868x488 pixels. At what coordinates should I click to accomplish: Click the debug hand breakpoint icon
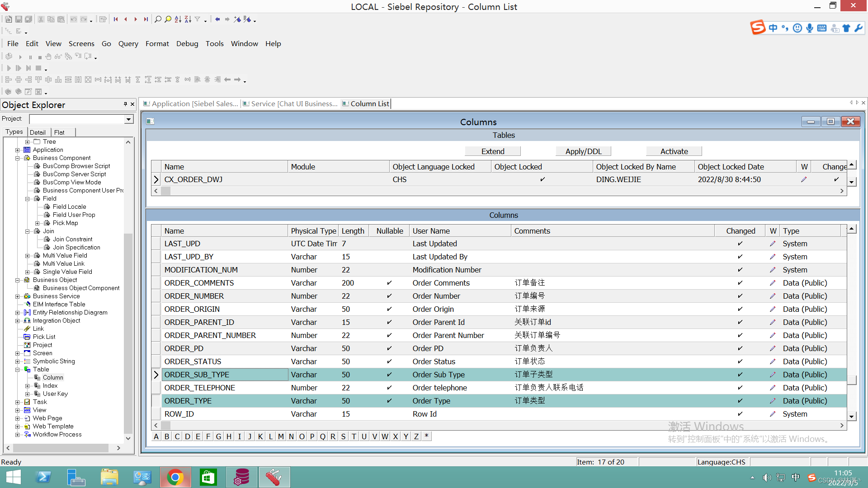tap(48, 57)
